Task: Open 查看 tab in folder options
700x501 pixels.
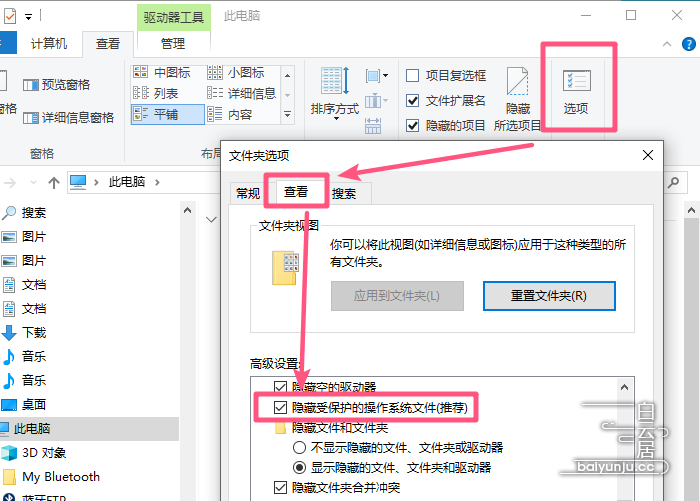Action: 296,192
